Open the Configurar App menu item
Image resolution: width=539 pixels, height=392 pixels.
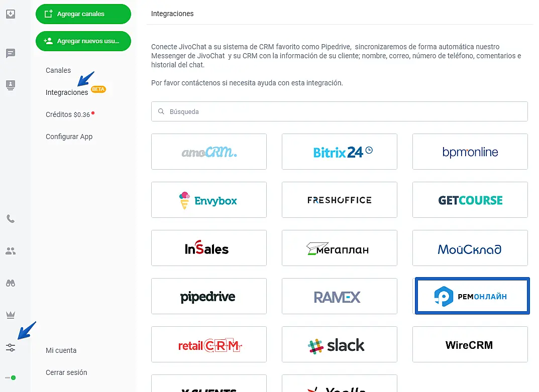[x=69, y=137]
